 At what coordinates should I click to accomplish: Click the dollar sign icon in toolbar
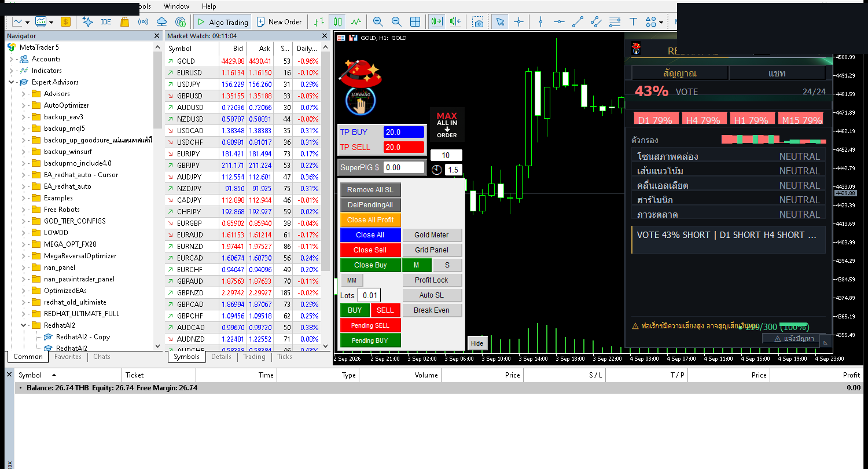pyautogui.click(x=65, y=22)
